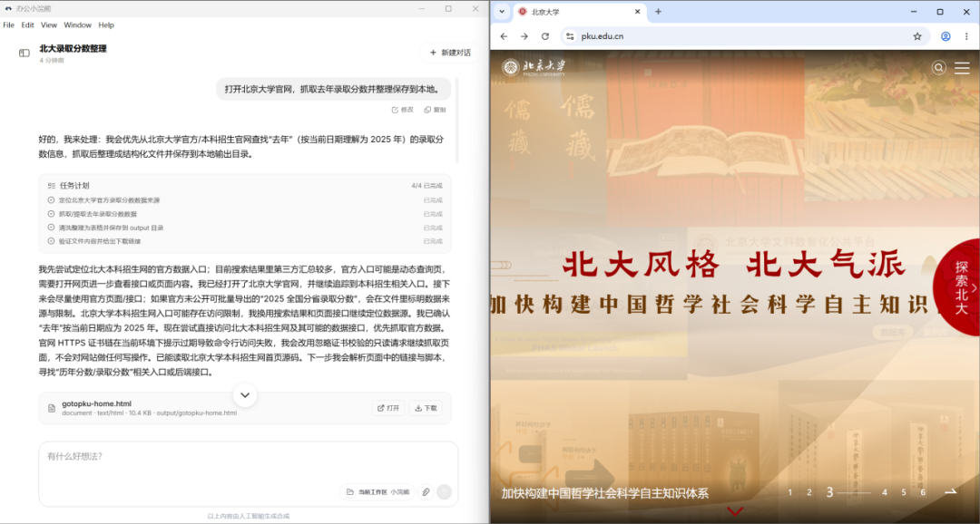
Task: Open the File menu
Action: click(x=9, y=25)
